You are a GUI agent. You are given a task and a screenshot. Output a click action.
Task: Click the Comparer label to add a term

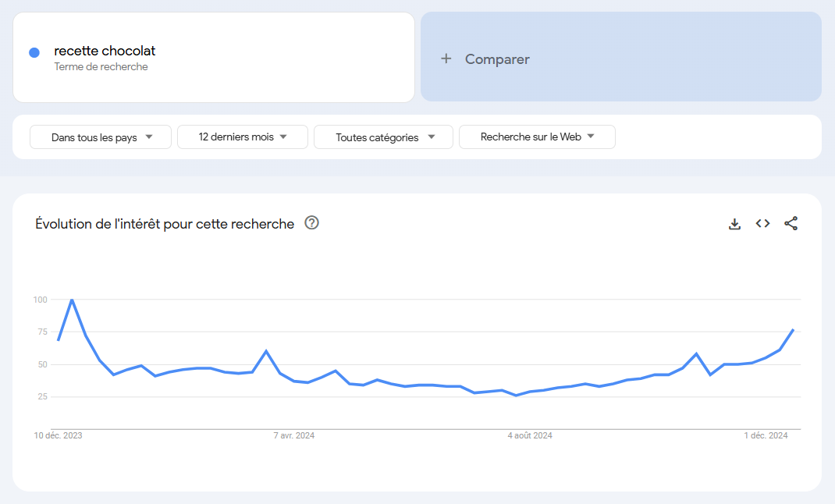tap(497, 59)
